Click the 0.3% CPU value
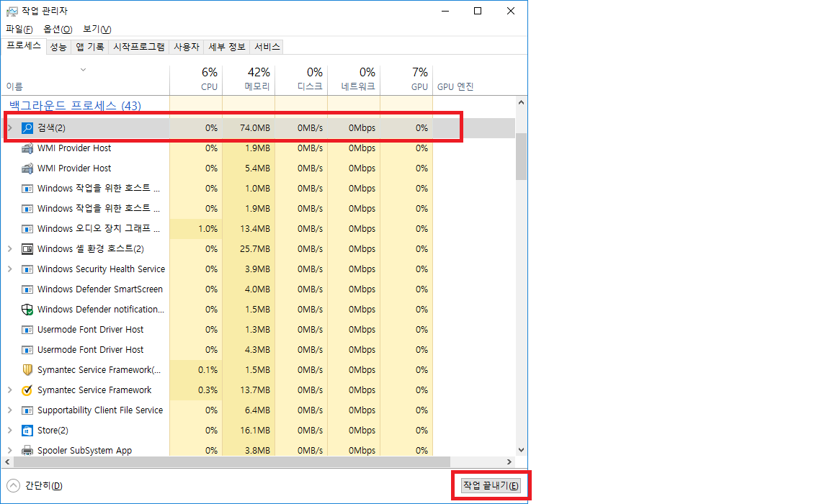Screen dimensions: 830x504 tap(207, 390)
